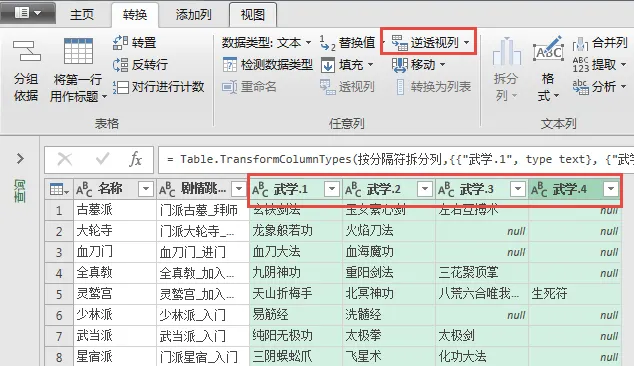Click cell 生死符
This screenshot has width=634, height=366.
[575, 294]
